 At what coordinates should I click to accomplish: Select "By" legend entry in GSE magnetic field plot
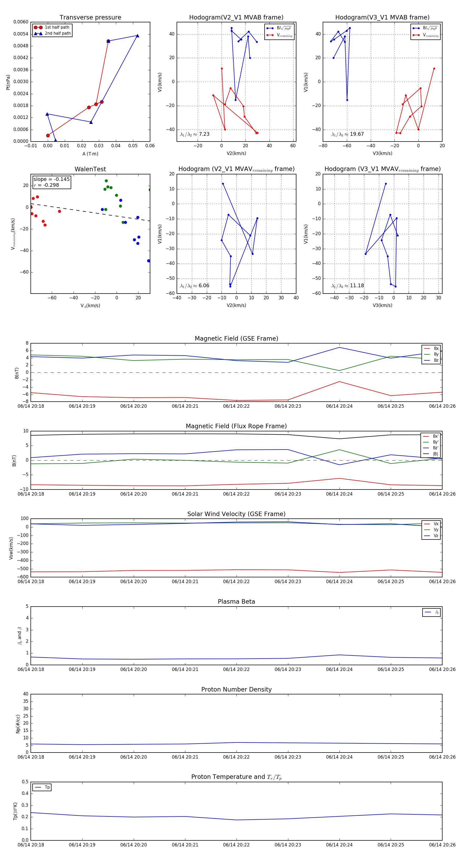pyautogui.click(x=431, y=354)
